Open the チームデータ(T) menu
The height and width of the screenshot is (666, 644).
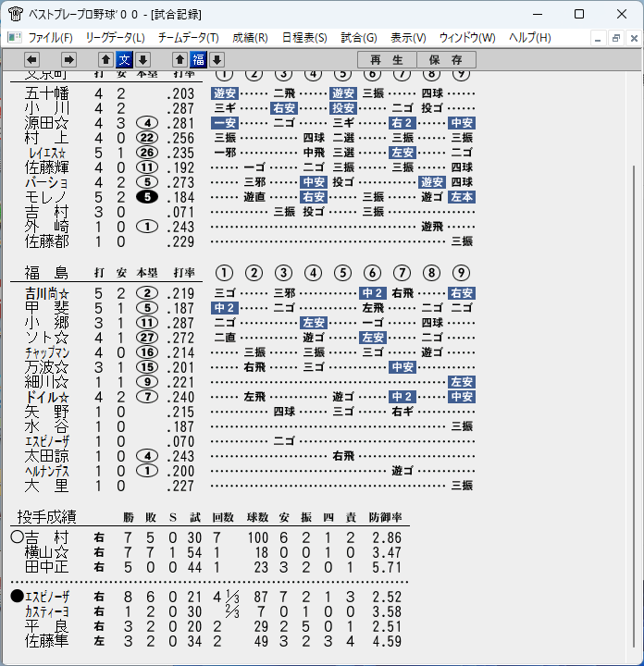[189, 38]
